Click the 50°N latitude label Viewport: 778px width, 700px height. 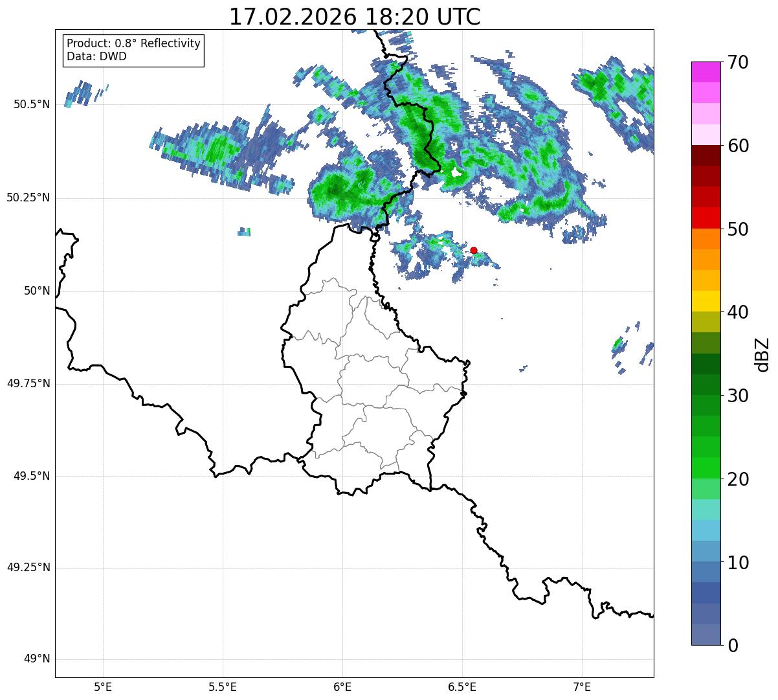tap(37, 291)
